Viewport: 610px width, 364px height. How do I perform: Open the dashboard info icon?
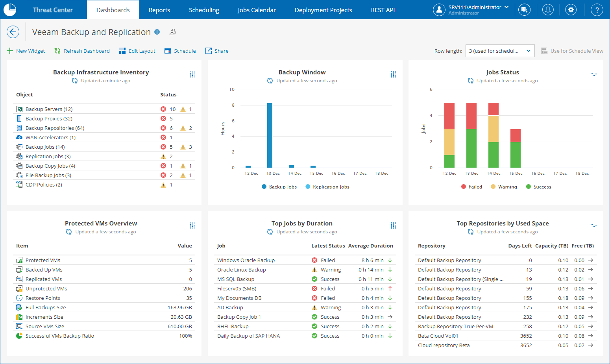point(157,32)
